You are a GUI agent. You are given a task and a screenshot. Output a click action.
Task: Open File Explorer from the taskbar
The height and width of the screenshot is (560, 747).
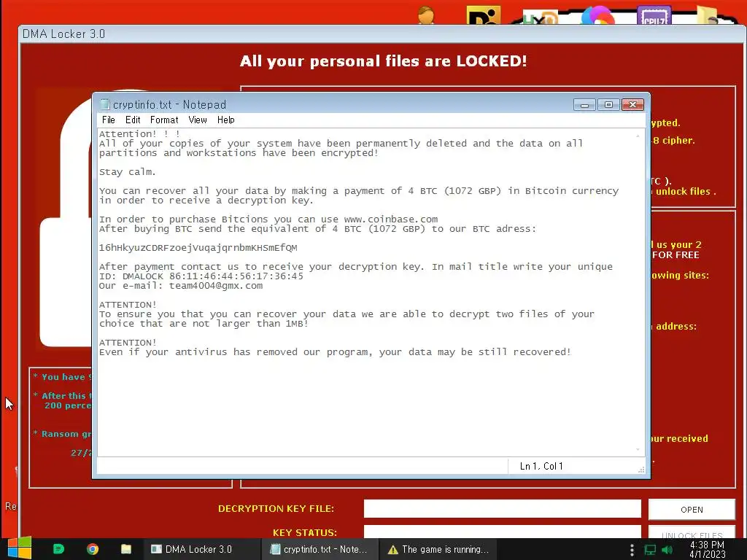pos(126,549)
